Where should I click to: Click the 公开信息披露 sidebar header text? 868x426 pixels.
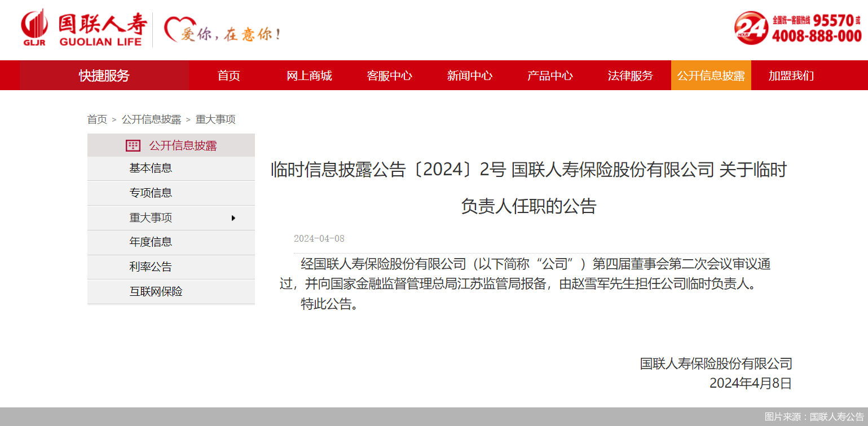(183, 146)
